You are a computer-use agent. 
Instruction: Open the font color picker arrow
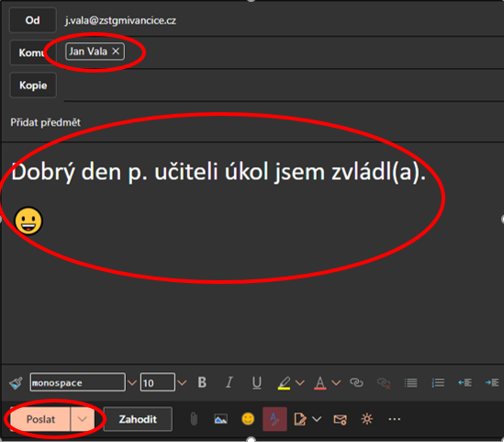(x=336, y=383)
